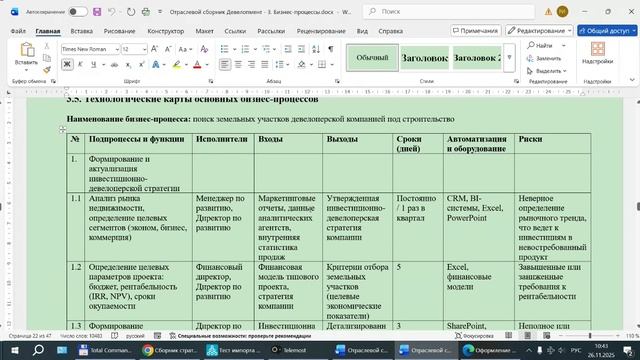Switch to the Макет tab

coord(204,31)
